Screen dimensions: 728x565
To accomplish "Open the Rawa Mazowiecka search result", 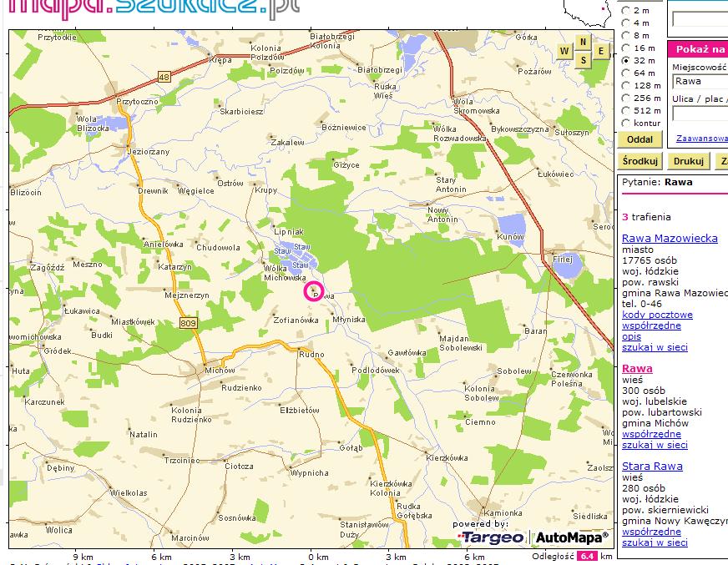I will (670, 239).
